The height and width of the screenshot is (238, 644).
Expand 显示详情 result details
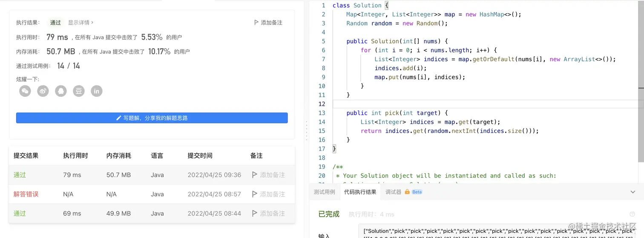80,23
